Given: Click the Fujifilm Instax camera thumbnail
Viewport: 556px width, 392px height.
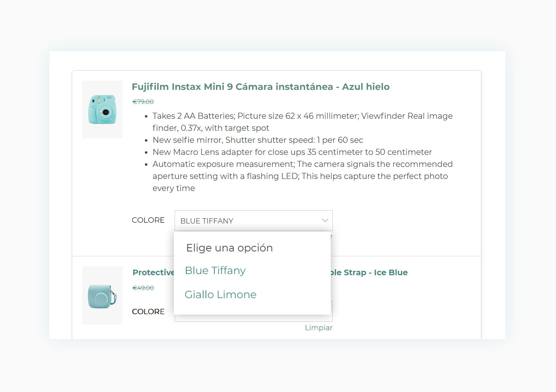Looking at the screenshot, I should 102,110.
